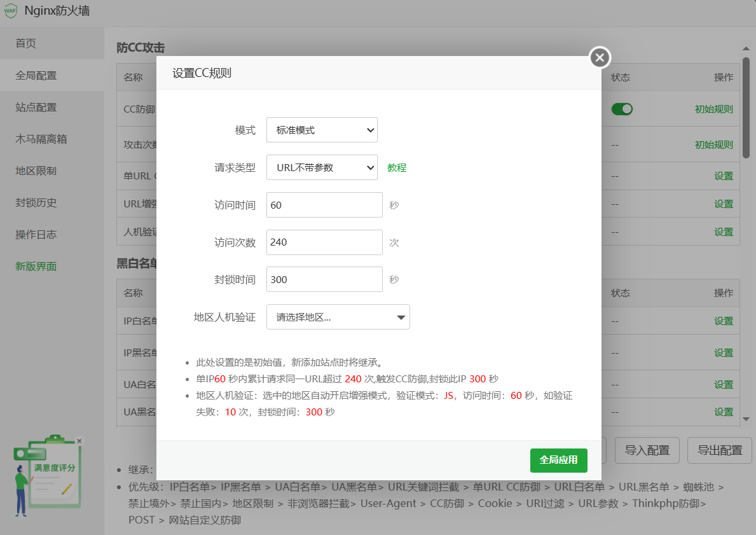The height and width of the screenshot is (535, 756).
Task: Open the 模式 dropdown showing 标准模式
Action: [x=322, y=130]
